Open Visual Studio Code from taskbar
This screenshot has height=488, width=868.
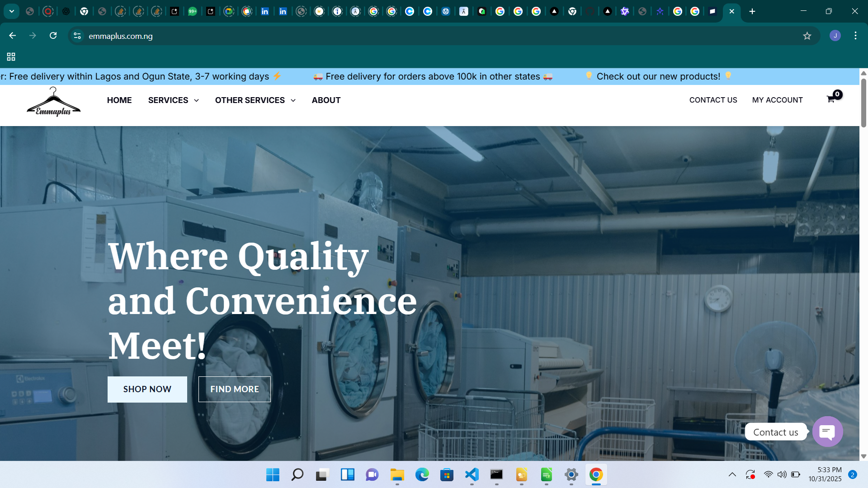472,474
